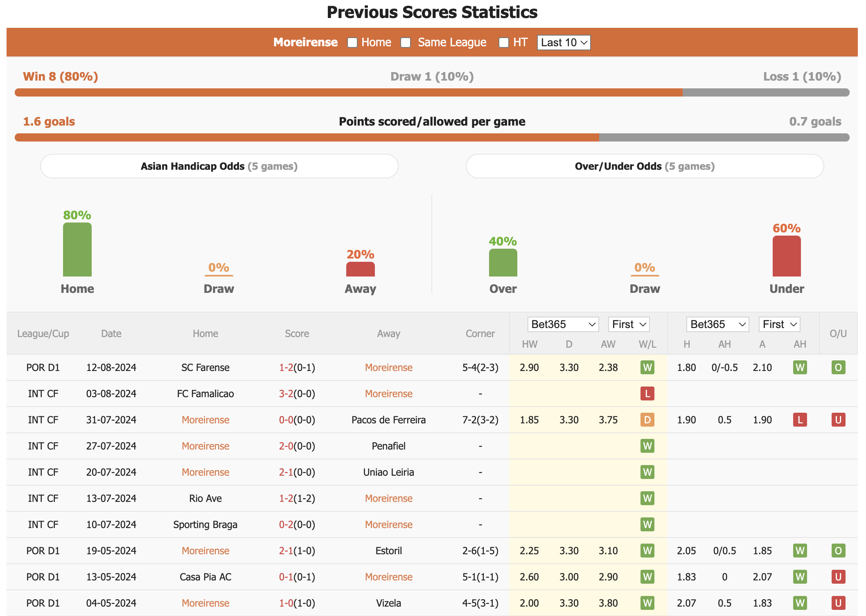Viewport: 866px width, 616px height.
Task: Click the Moreirense team name in orange header
Action: (x=305, y=42)
